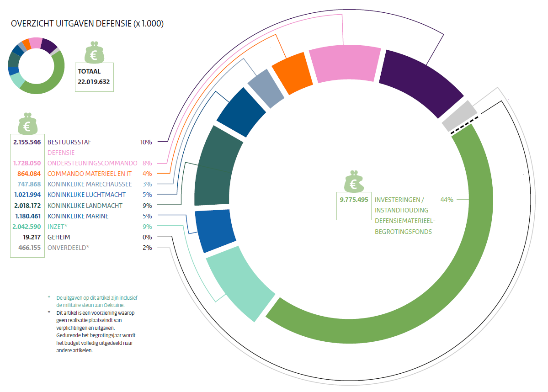
Task: Click the money bag icon above TOTAAL
Action: coord(94,53)
